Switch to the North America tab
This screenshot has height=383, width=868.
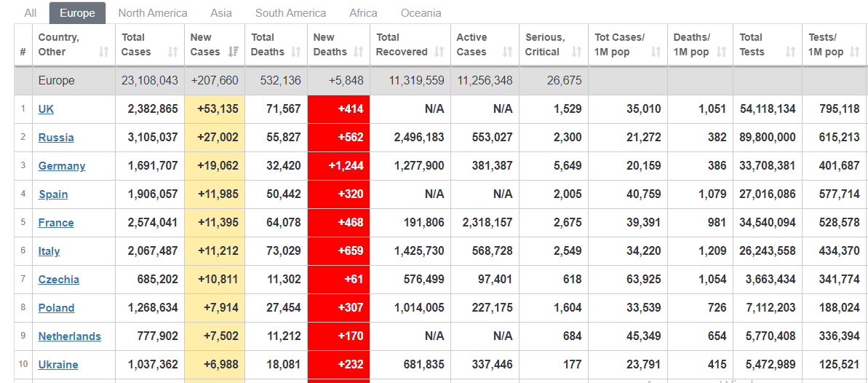[x=153, y=13]
